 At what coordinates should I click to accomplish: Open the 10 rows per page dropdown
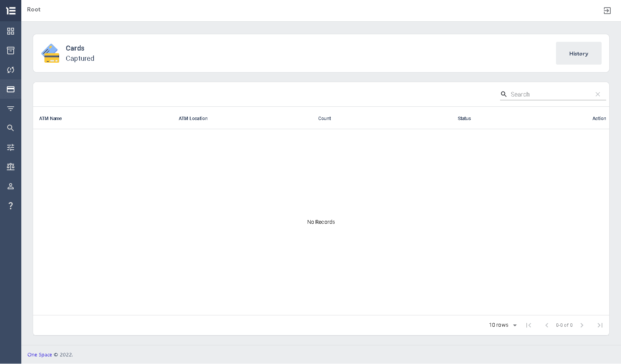502,325
